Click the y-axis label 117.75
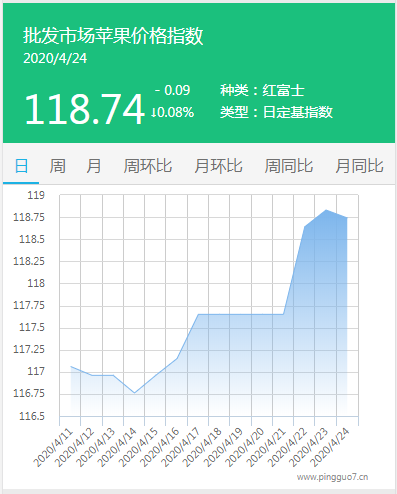This screenshot has width=397, height=494. click(x=29, y=305)
